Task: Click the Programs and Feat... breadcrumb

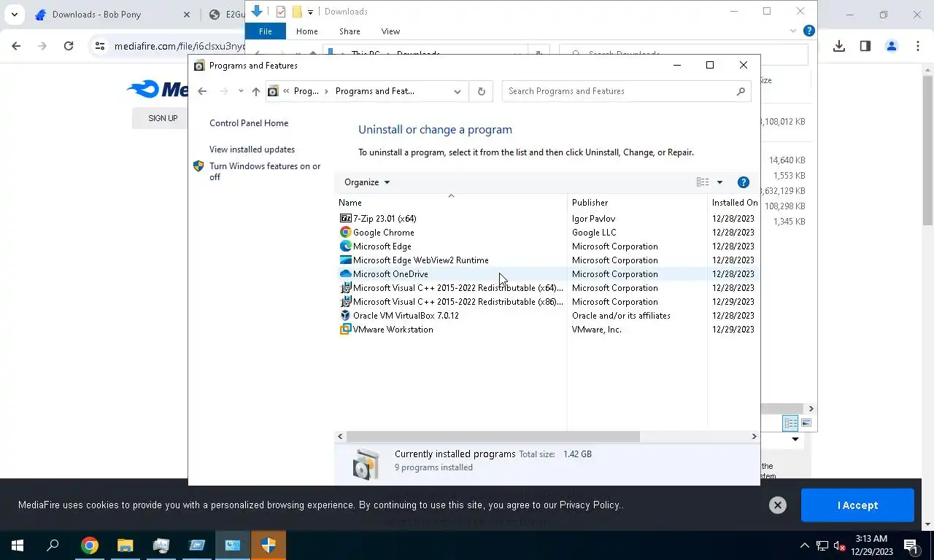Action: pos(374,91)
